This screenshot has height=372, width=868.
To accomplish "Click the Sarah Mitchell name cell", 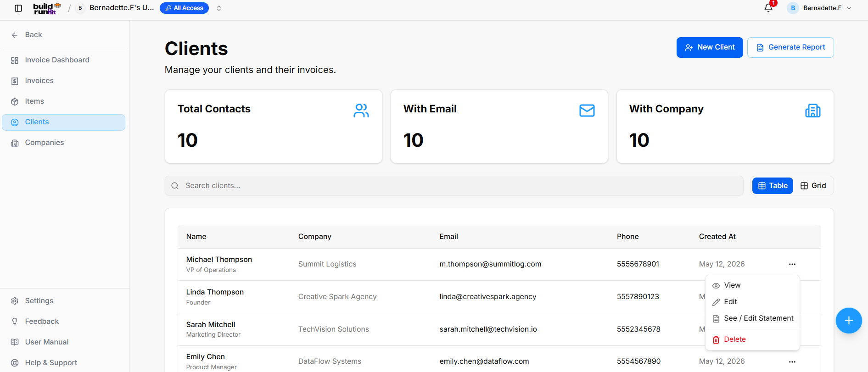I will [211, 325].
